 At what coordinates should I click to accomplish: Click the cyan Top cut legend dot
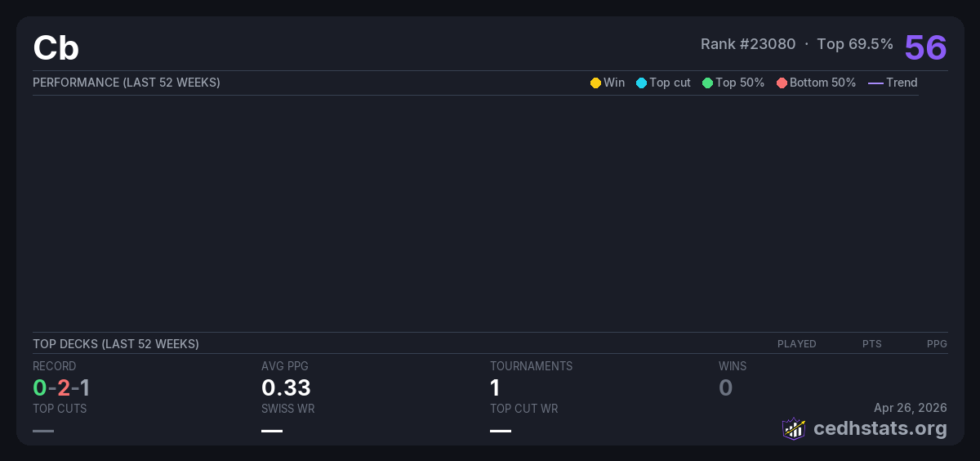tap(641, 83)
